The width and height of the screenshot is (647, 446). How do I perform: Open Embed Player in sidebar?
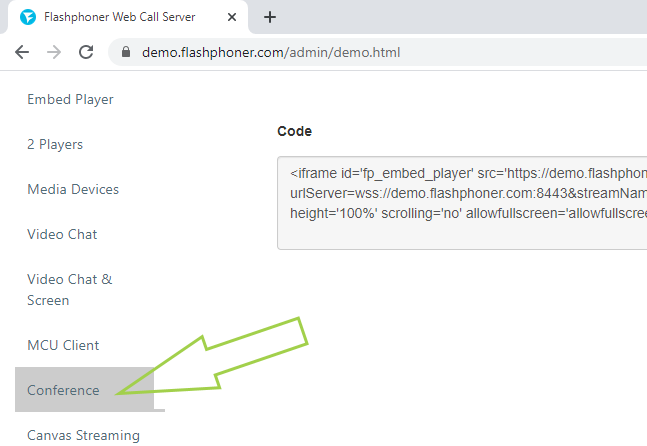[x=70, y=99]
